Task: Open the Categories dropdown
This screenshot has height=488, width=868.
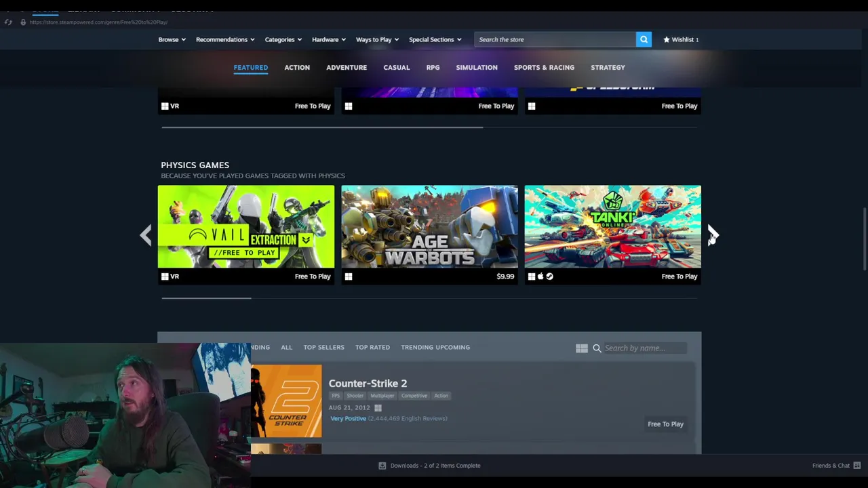Action: 283,39
